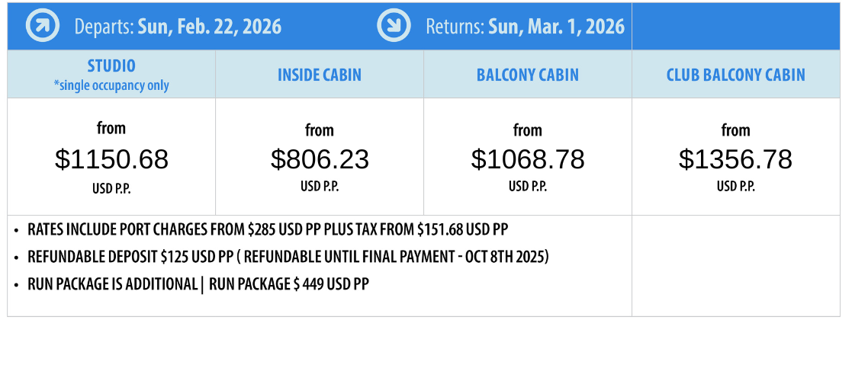Image resolution: width=868 pixels, height=381 pixels.
Task: Select the Departs Sun, Feb. 22, 2026 date
Action: (178, 27)
